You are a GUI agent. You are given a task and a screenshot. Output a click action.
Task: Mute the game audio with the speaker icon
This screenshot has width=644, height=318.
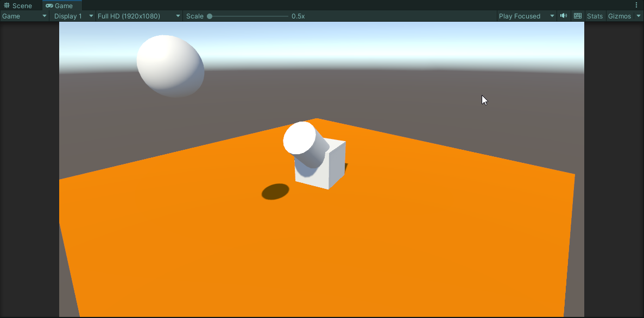[x=564, y=16]
